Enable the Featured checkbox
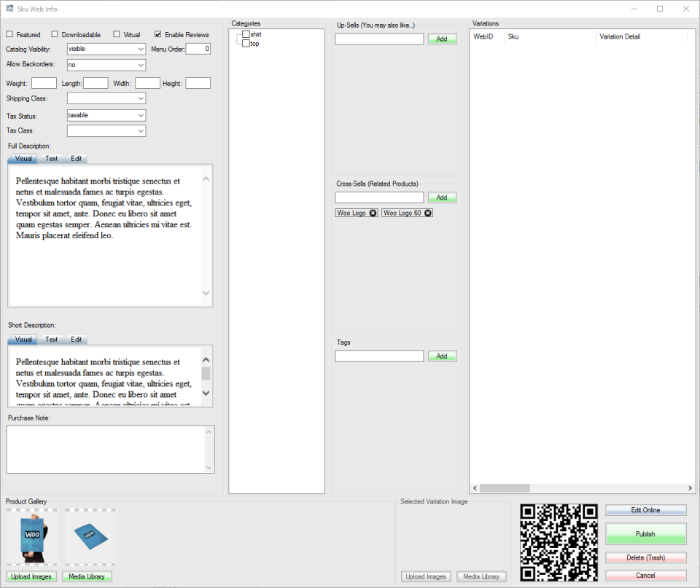This screenshot has height=588, width=700. pos(11,34)
